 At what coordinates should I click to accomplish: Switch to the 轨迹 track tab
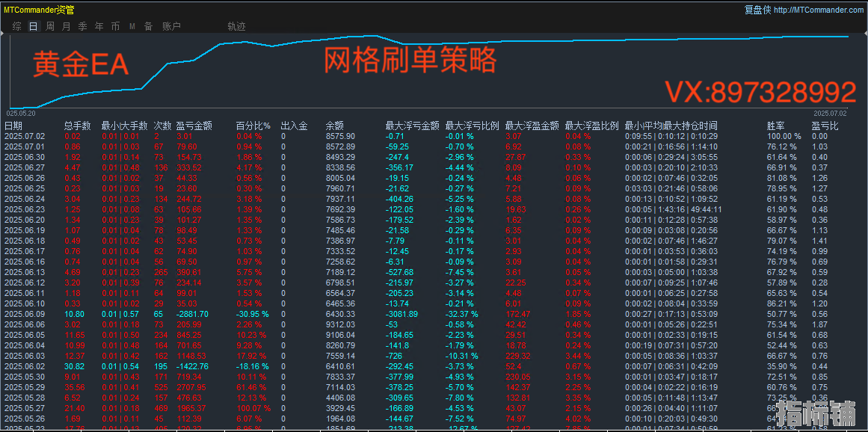coord(236,26)
